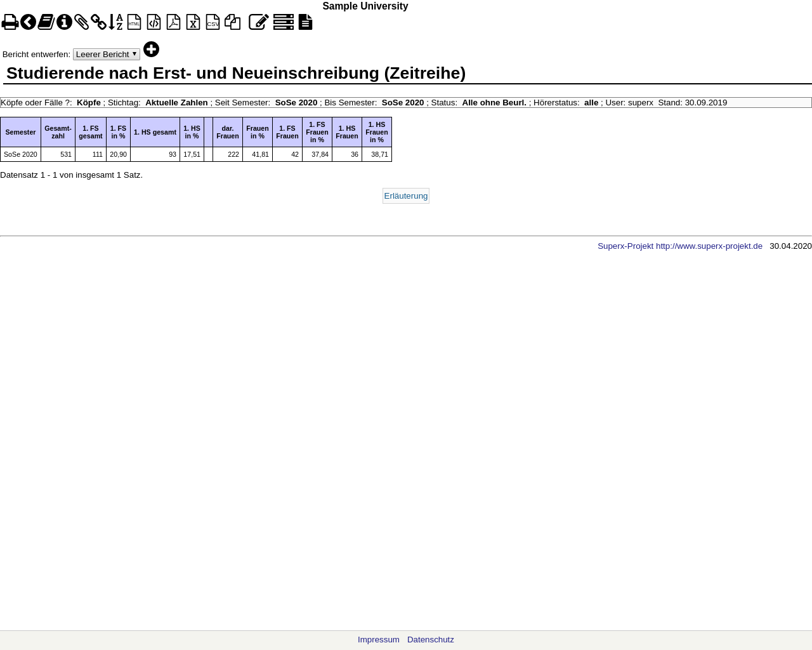
Task: Click the paperclip icon
Action: pyautogui.click(x=82, y=23)
